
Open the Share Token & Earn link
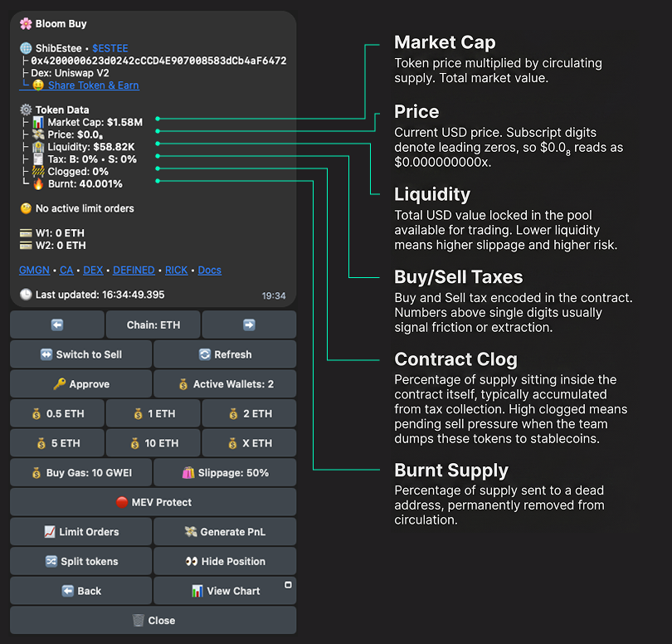(x=93, y=85)
